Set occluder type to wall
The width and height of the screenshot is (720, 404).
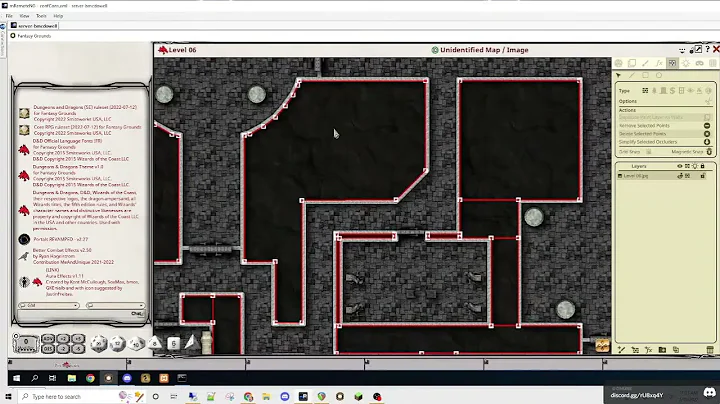[645, 90]
